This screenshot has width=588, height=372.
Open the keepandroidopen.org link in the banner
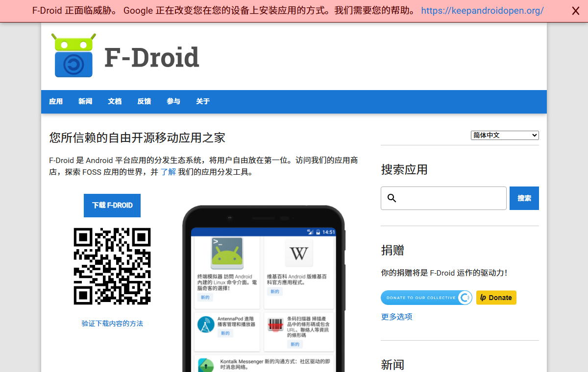click(x=482, y=11)
